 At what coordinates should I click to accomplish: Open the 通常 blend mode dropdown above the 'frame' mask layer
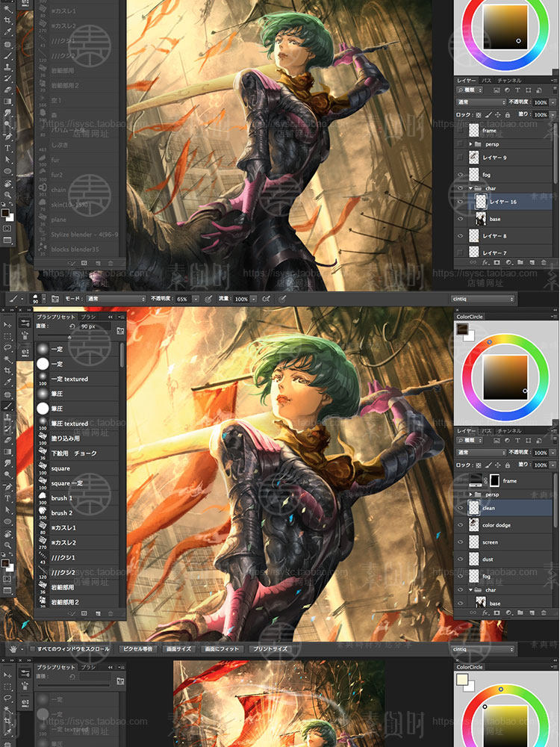coord(481,452)
